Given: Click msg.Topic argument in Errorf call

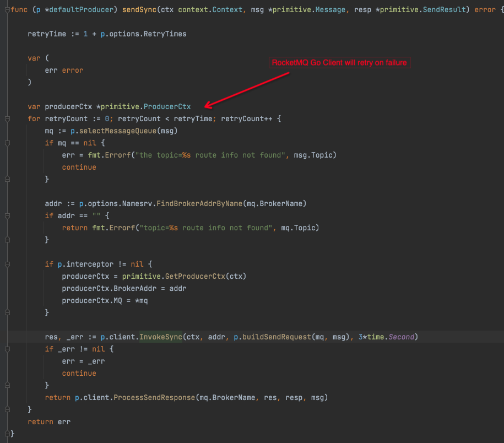Looking at the screenshot, I should (313, 155).
